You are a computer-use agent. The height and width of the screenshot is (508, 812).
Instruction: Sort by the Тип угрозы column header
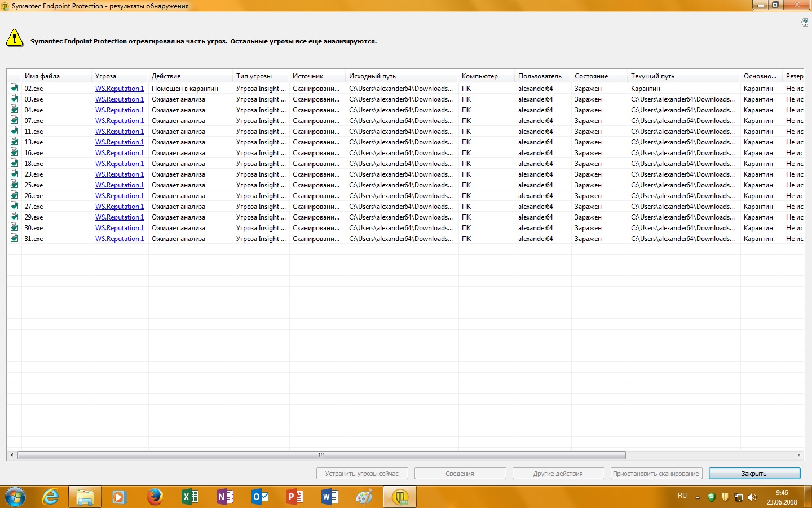click(261, 76)
